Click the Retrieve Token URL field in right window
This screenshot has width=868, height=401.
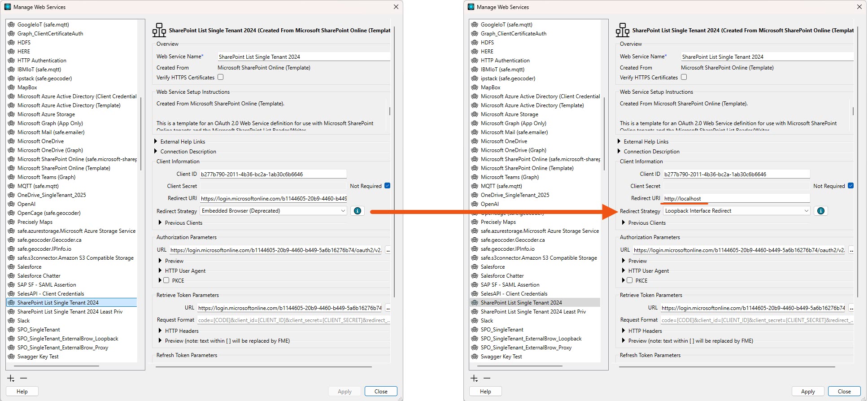click(x=753, y=308)
